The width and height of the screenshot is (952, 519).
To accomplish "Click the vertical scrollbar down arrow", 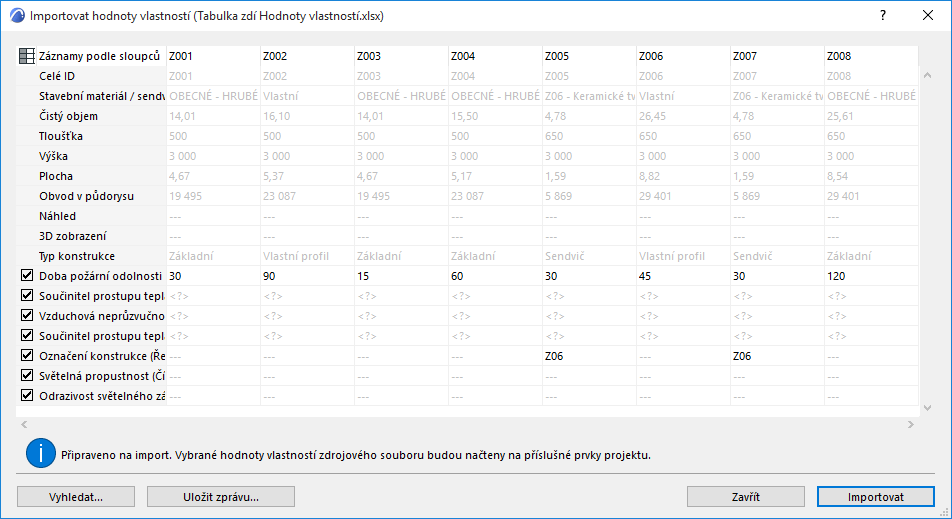I will (x=927, y=408).
